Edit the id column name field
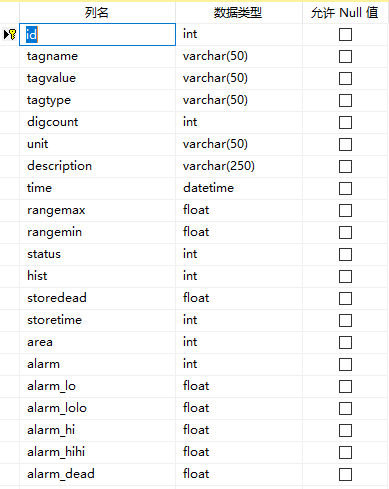Image resolution: width=389 pixels, height=489 pixels. coord(97,34)
